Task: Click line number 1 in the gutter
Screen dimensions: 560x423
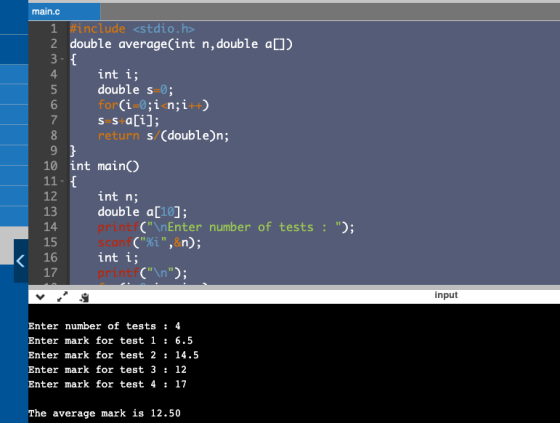Action: (54, 29)
